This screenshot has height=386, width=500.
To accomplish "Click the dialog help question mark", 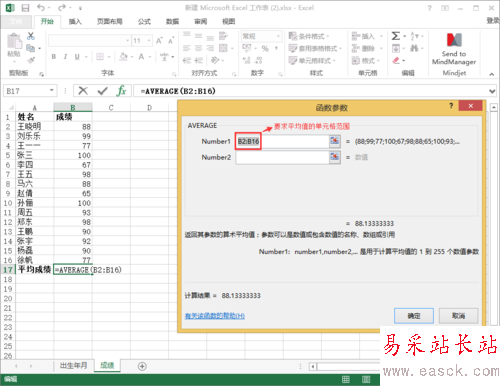I will [451, 106].
